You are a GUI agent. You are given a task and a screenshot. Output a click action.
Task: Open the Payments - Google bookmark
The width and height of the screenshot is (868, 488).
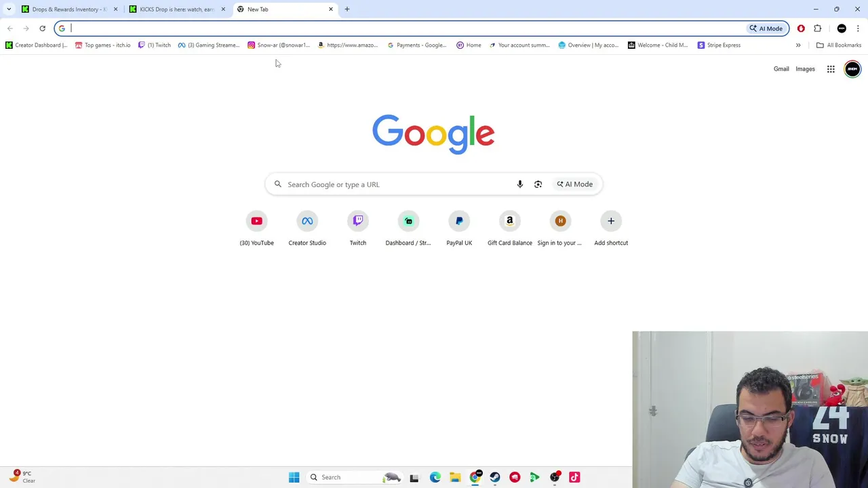[x=417, y=45]
